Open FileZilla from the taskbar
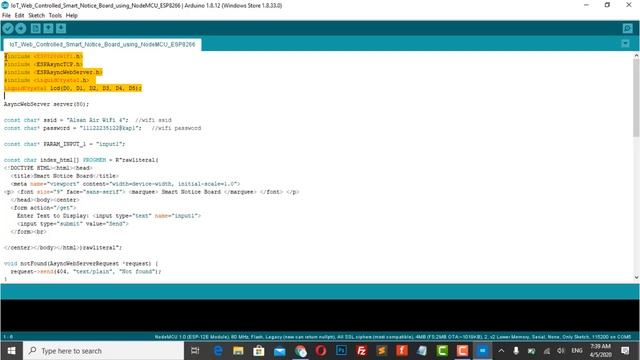Image resolution: width=640 pixels, height=360 pixels. pyautogui.click(x=361, y=351)
